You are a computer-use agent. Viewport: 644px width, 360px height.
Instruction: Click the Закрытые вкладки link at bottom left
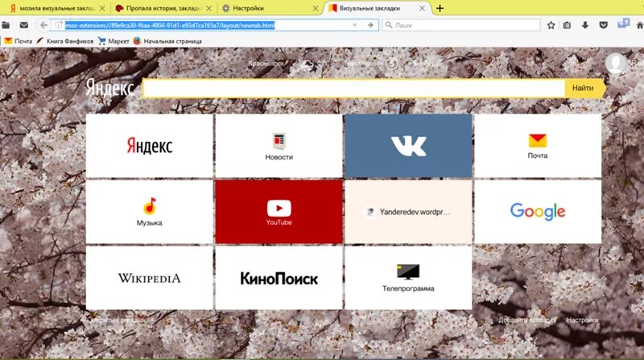click(x=118, y=321)
